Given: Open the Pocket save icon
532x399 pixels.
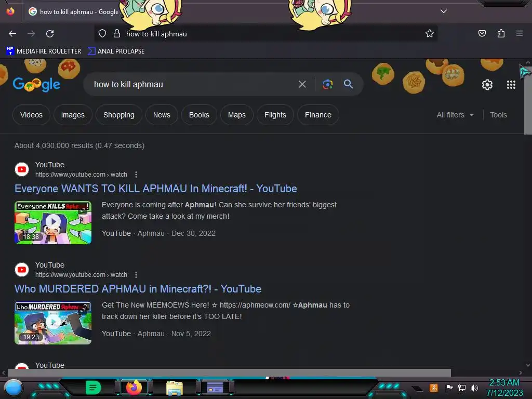Looking at the screenshot, I should coord(482,33).
